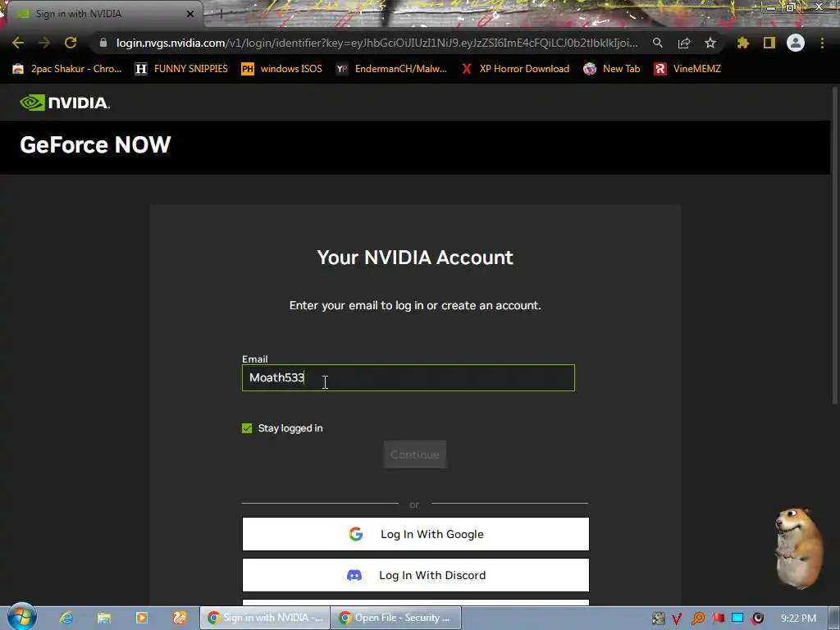840x630 pixels.
Task: Click the padlock site security icon
Action: tap(103, 43)
